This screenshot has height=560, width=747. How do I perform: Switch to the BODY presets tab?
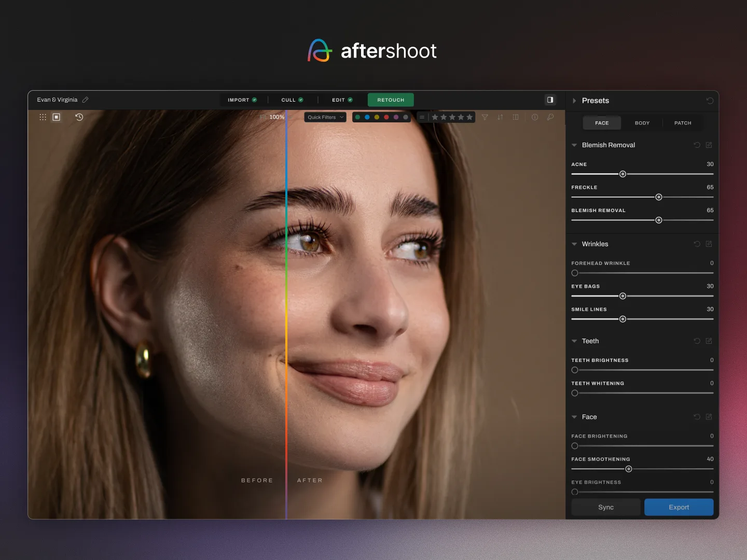pyautogui.click(x=642, y=123)
